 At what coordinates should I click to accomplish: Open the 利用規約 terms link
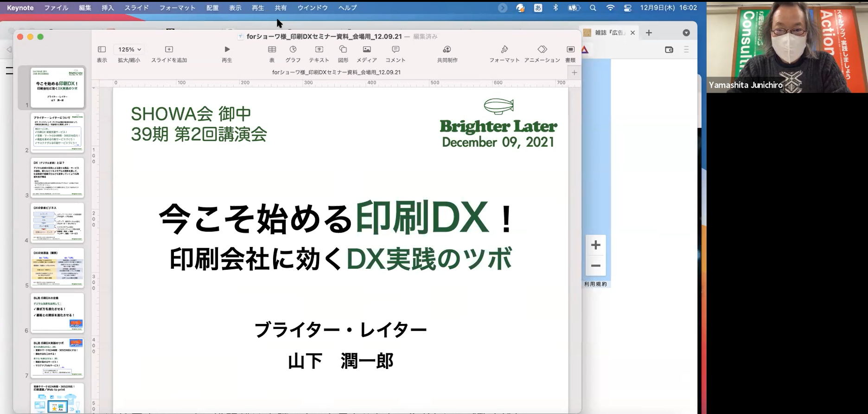point(595,284)
